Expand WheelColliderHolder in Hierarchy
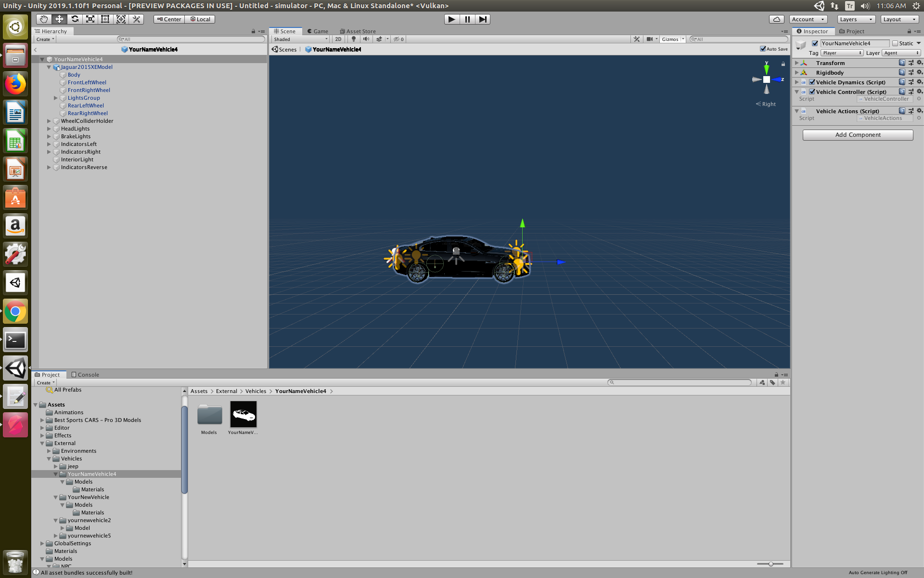 click(x=49, y=121)
